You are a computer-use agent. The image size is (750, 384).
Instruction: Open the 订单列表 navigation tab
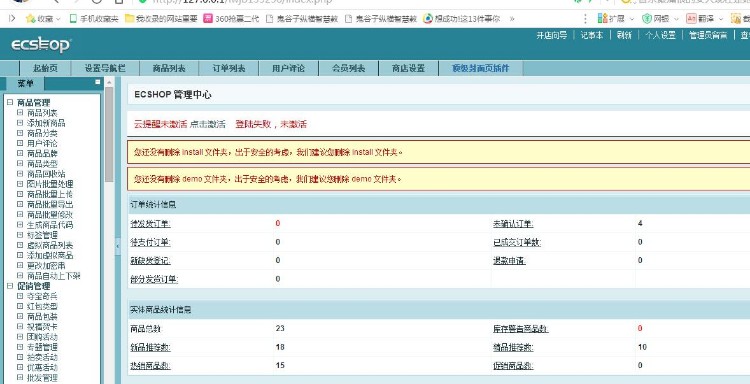coord(229,68)
